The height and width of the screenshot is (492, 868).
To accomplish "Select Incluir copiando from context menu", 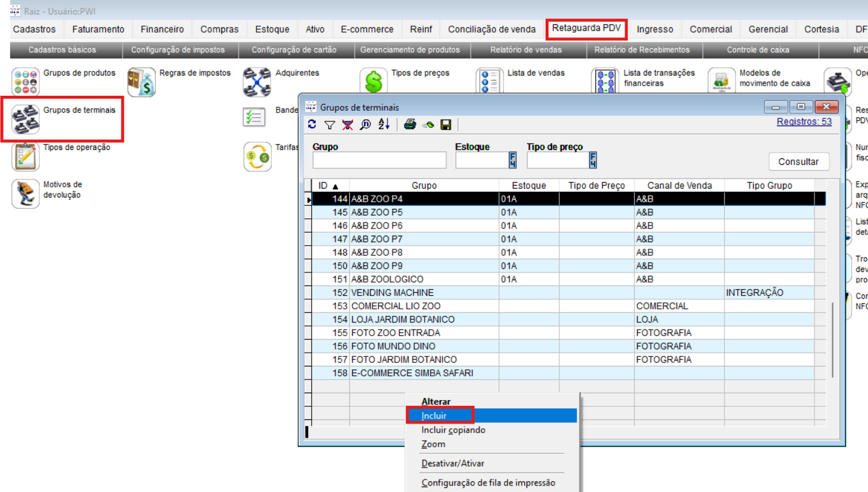I will coord(453,430).
